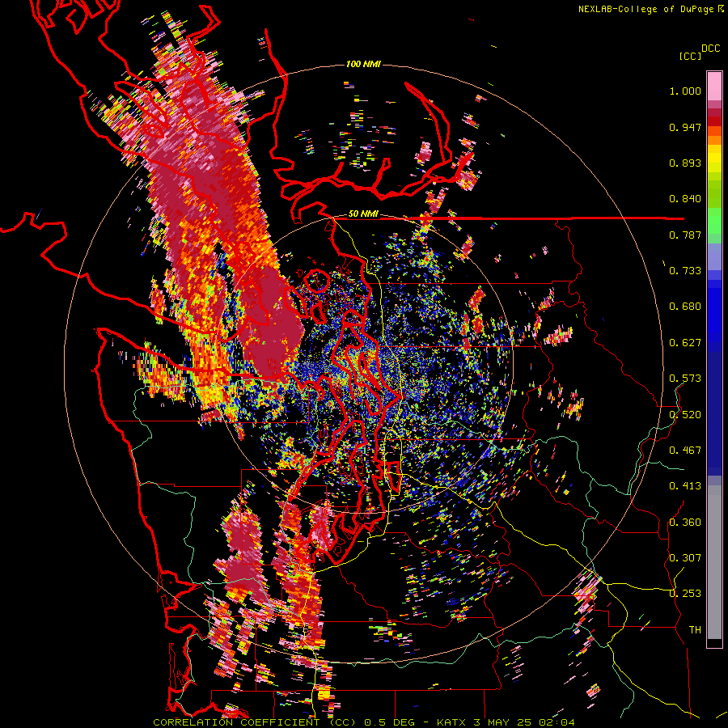Select the 0.733 legend value
This screenshot has height=728, width=728.
(x=685, y=271)
